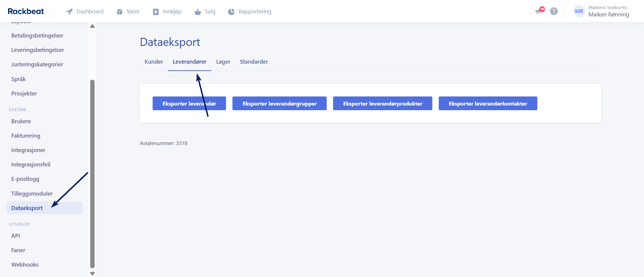Click the MR user avatar

click(579, 11)
